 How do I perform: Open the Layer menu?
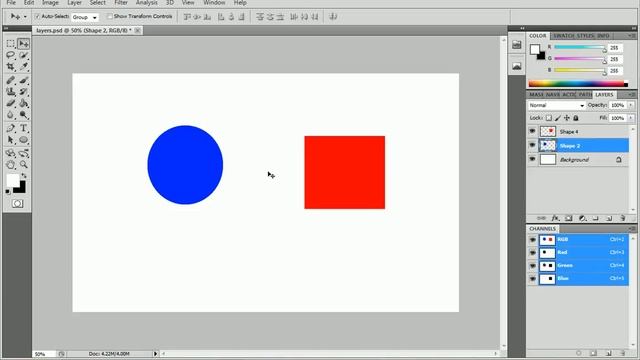[x=74, y=3]
